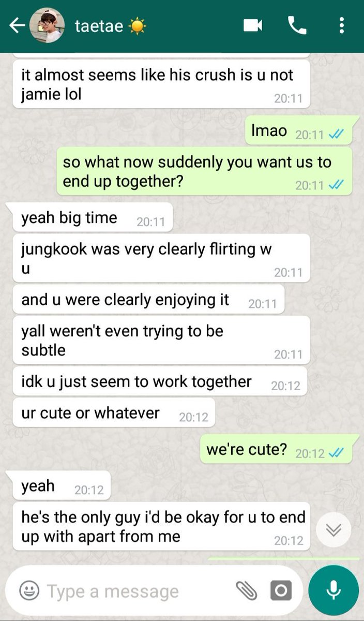Tap the microphone voice message button
The image size is (364, 621).
tap(333, 590)
